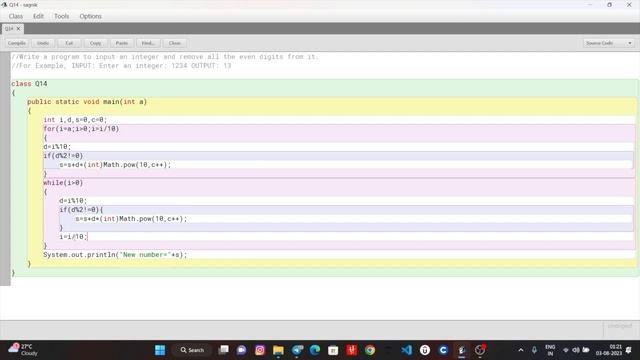Open the clock and date panel
640x360 pixels.
click(x=608, y=350)
